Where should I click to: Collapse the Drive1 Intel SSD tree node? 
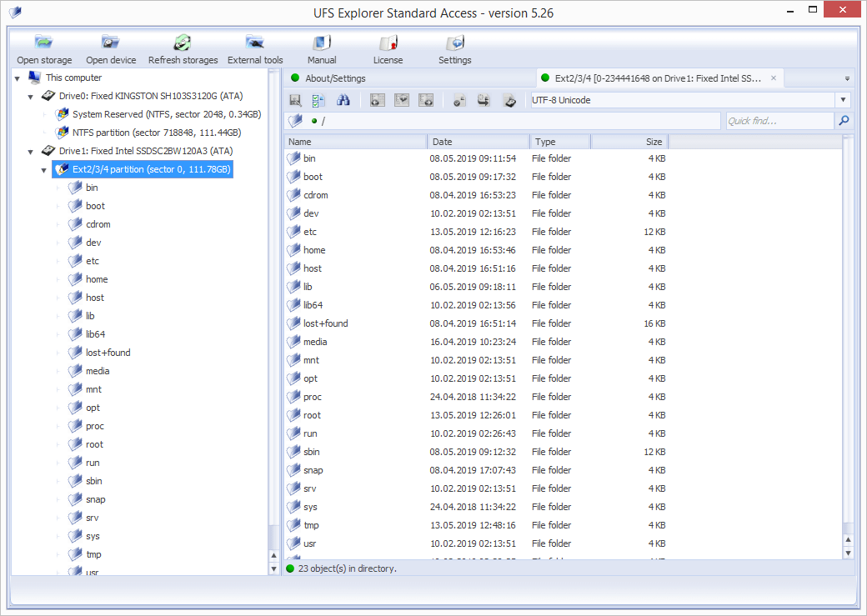click(x=30, y=152)
